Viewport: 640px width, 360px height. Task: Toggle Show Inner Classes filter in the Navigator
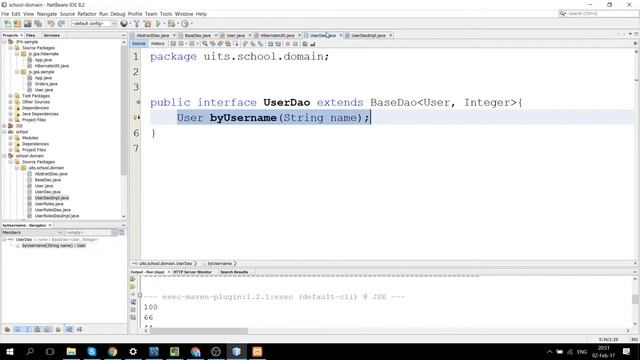click(48, 329)
